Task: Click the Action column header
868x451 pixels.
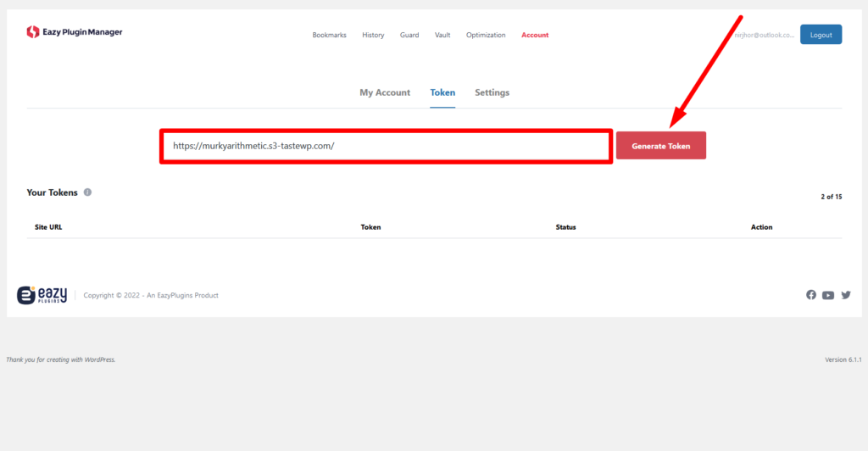Action: point(762,227)
